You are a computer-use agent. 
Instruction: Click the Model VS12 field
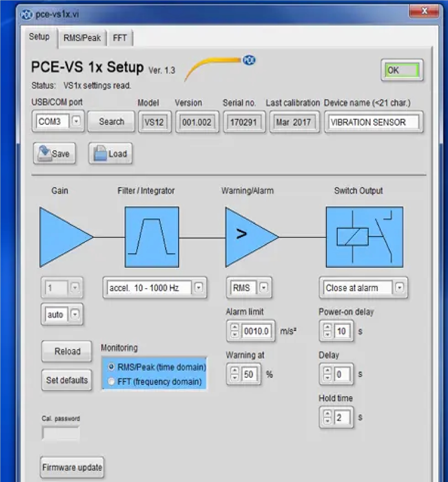155,122
